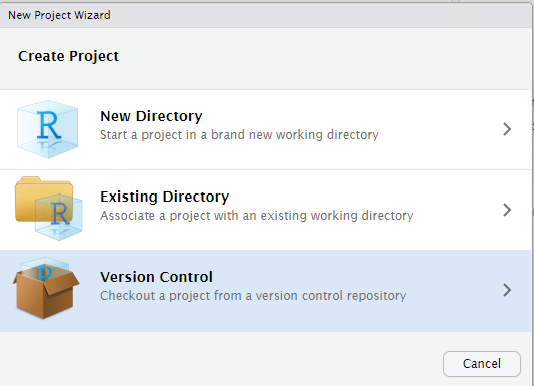Image resolution: width=534 pixels, height=386 pixels.
Task: Click the folder-with-R icon for Existing Directory
Action: tap(49, 209)
